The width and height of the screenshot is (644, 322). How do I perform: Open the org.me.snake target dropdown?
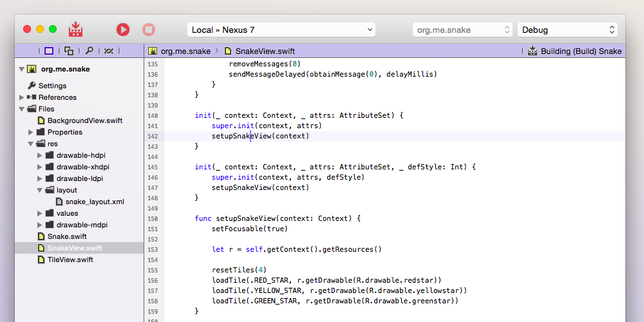pyautogui.click(x=462, y=30)
